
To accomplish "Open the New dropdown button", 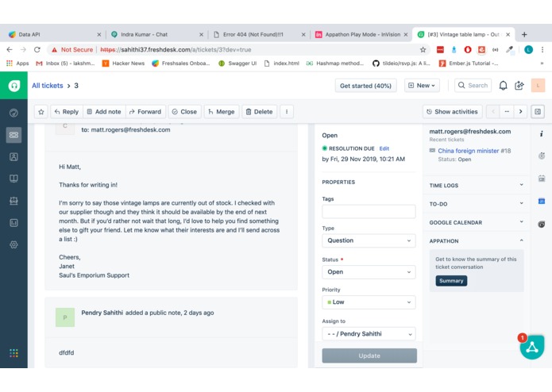I will click(x=422, y=86).
